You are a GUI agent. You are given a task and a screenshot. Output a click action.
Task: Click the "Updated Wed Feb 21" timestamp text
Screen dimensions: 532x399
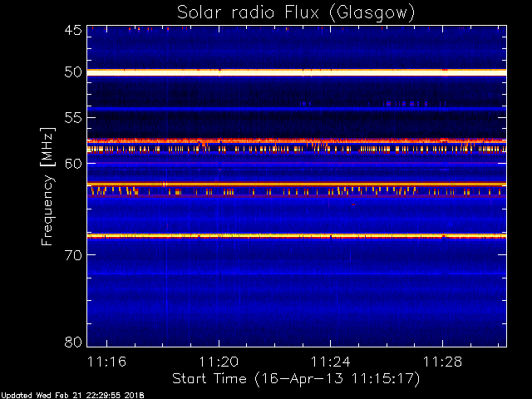(72, 396)
